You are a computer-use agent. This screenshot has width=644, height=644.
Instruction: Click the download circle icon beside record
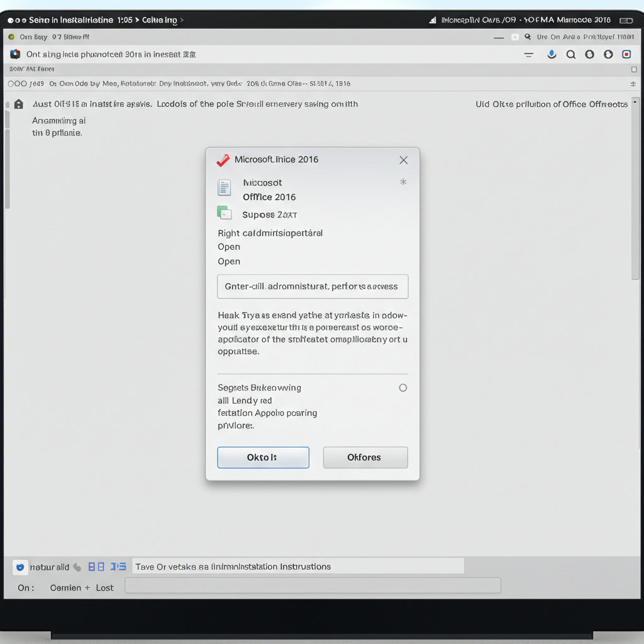608,54
